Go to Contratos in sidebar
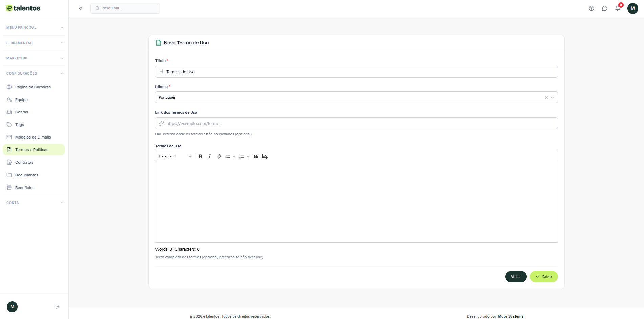 pos(24,162)
